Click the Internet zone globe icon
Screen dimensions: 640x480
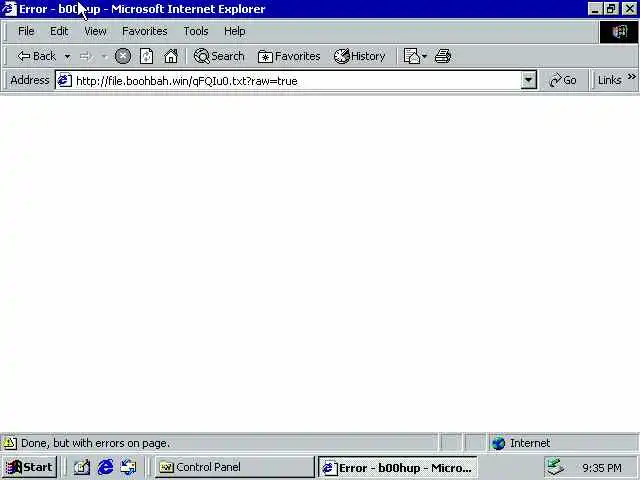498,443
